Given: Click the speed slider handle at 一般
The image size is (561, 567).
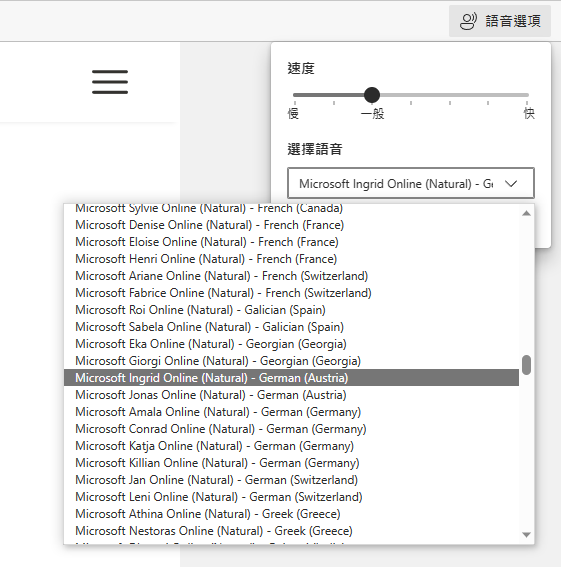Looking at the screenshot, I should pos(371,95).
